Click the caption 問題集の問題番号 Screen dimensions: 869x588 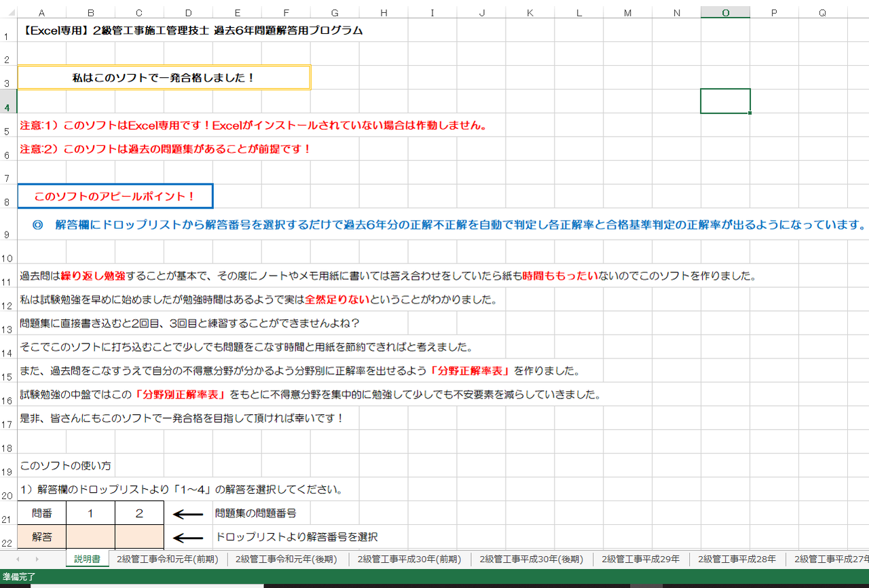point(255,513)
